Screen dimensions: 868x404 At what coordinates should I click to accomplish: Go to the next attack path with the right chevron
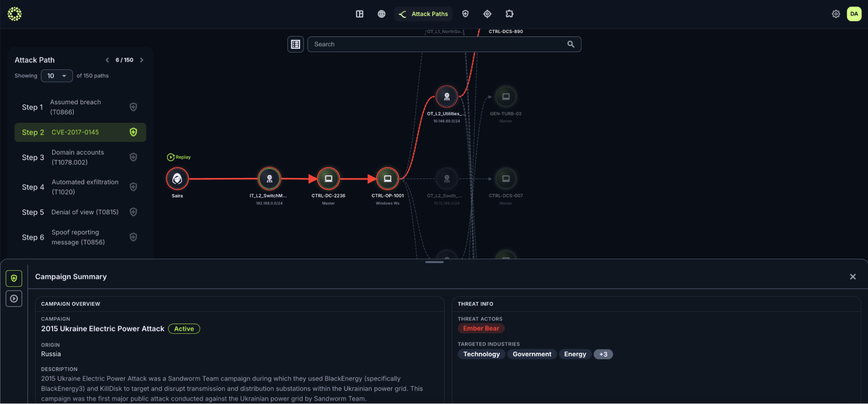(x=142, y=60)
